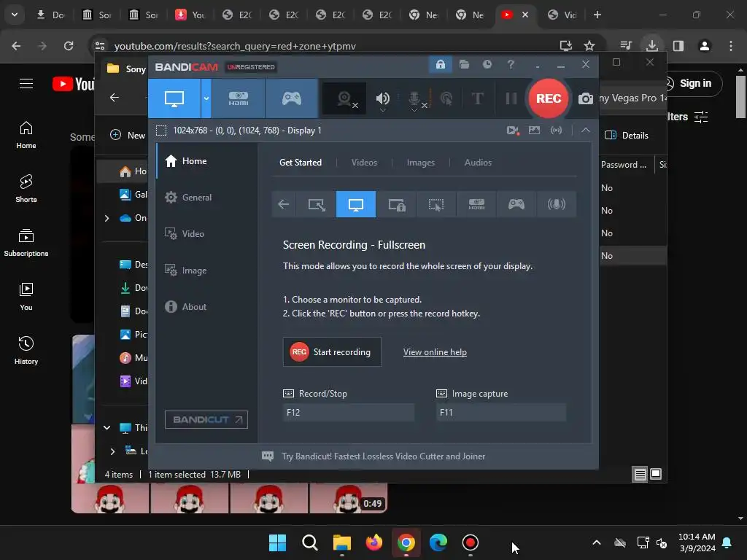Select HDMI device recording mode in top bar

(239, 98)
